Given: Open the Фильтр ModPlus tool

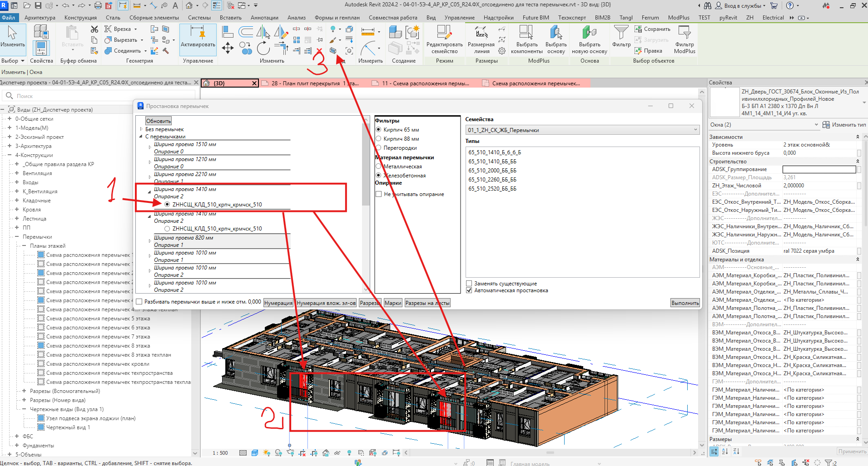Looking at the screenshot, I should pos(684,39).
